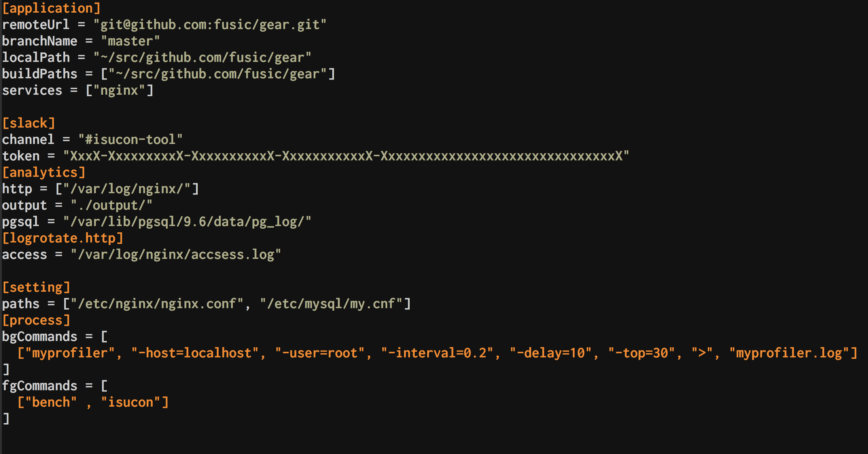
Task: Click the [application] section header
Action: pyautogui.click(x=51, y=8)
